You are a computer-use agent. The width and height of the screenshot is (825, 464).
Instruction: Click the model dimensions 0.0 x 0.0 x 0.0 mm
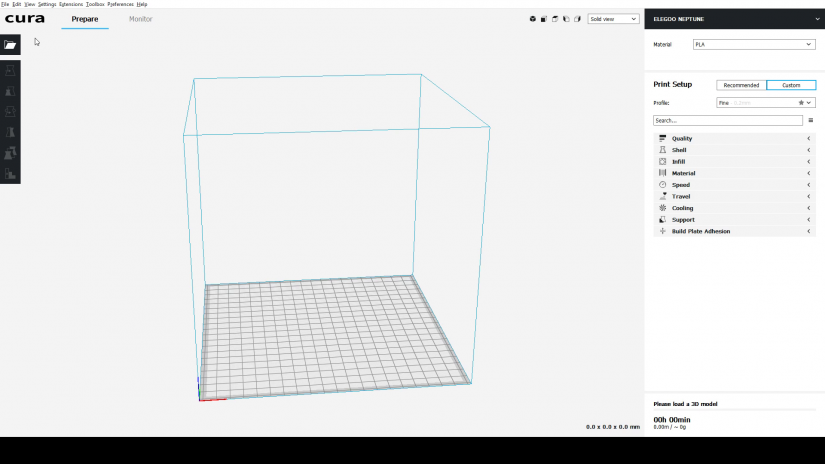click(613, 427)
